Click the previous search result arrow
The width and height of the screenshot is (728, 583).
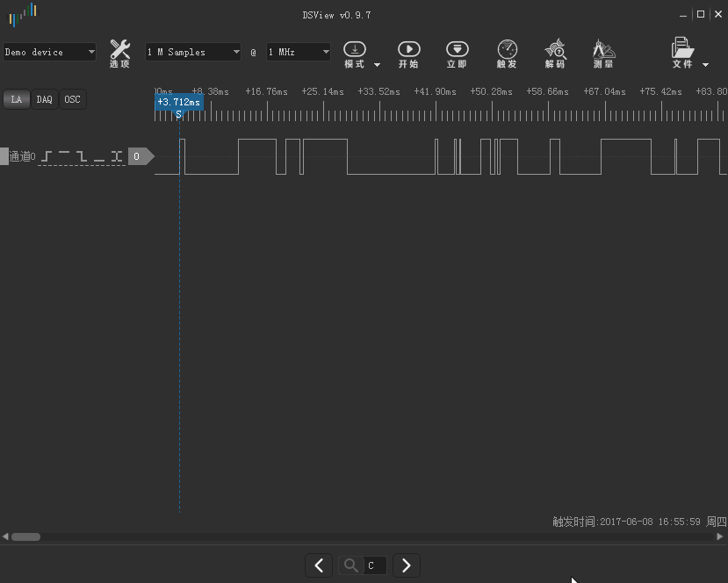point(319,565)
